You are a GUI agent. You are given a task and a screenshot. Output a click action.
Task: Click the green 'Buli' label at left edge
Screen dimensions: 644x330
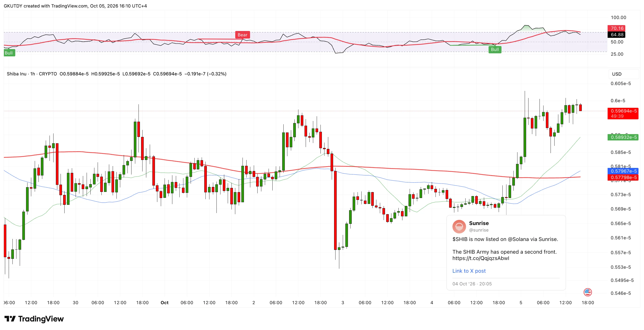pyautogui.click(x=9, y=53)
